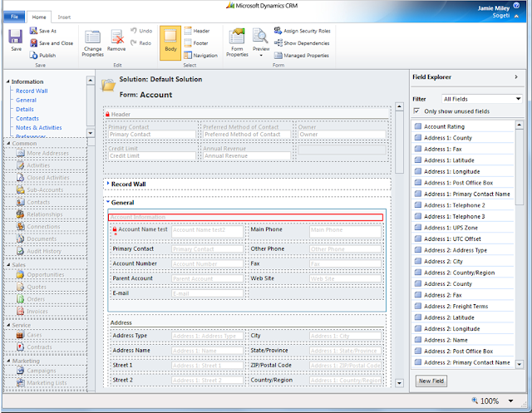Switch to the Home ribbon tab

[x=39, y=17]
